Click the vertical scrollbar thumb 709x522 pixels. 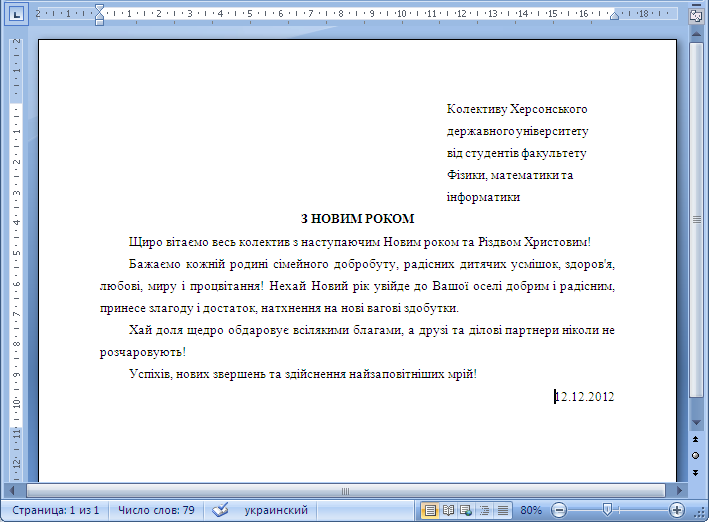[696, 220]
